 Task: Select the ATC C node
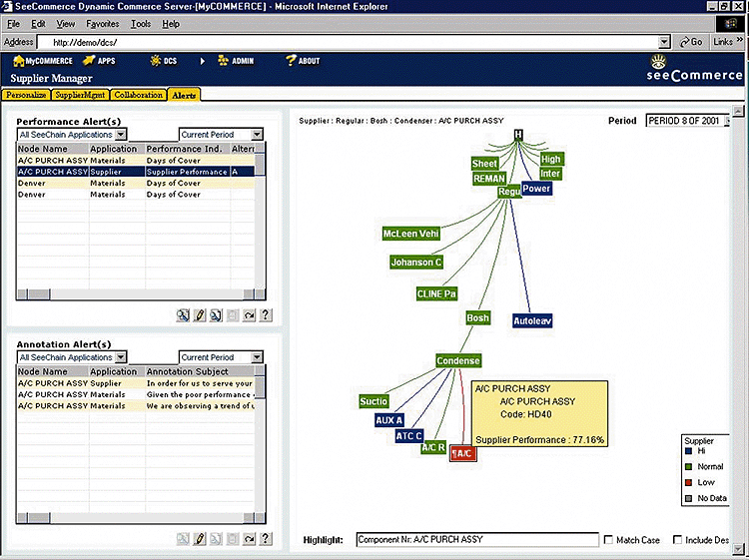408,436
